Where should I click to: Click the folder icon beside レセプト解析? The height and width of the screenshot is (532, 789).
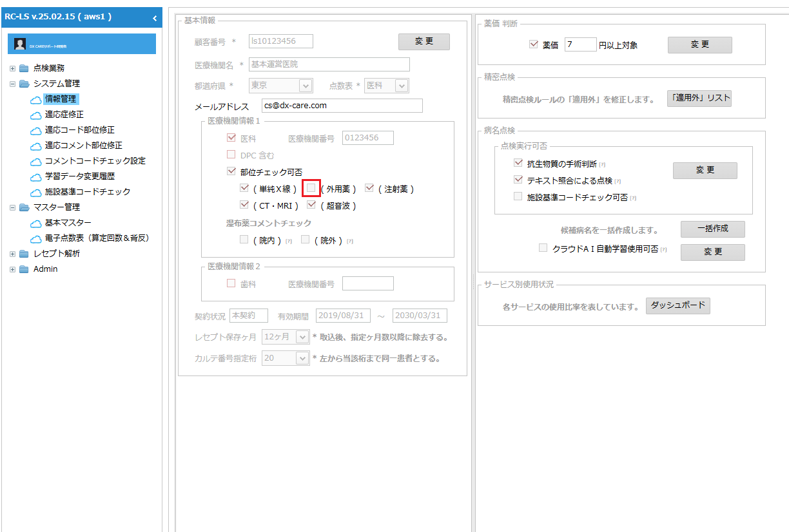click(24, 254)
